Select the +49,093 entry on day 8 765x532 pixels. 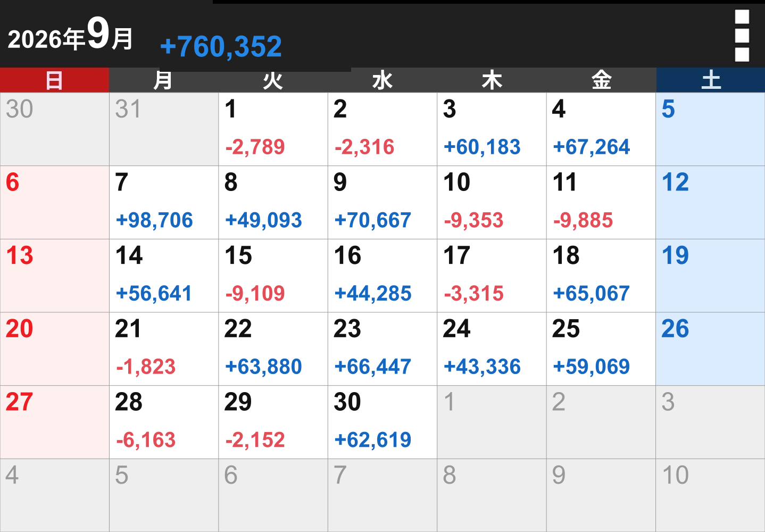pos(264,220)
